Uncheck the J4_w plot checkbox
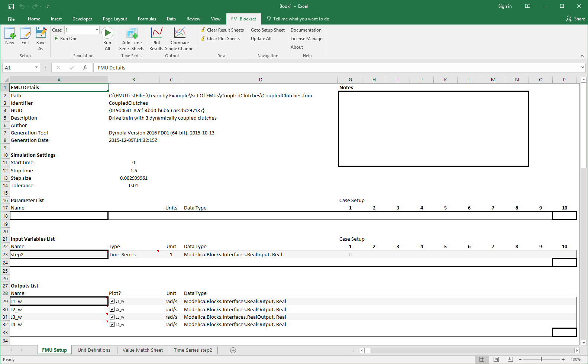This screenshot has height=364, width=588. [x=112, y=324]
